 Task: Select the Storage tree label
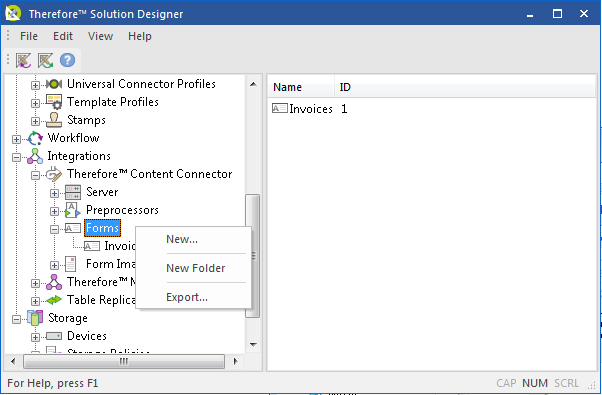68,318
